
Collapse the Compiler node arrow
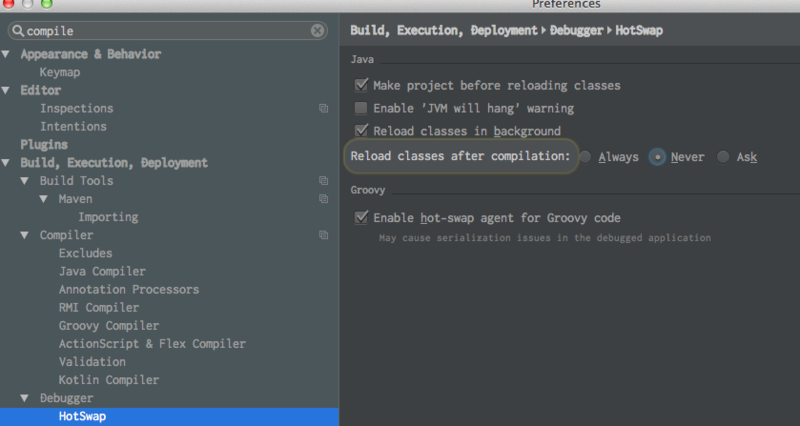coord(24,235)
